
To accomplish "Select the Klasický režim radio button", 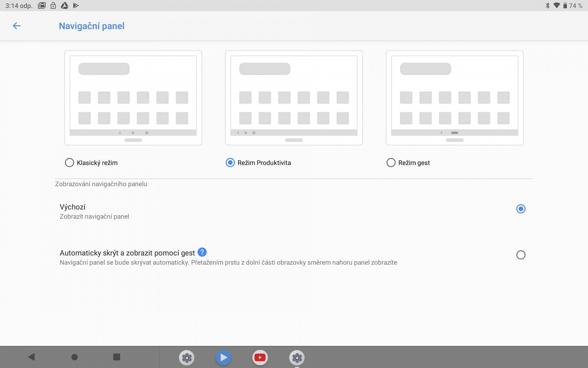I will click(69, 163).
